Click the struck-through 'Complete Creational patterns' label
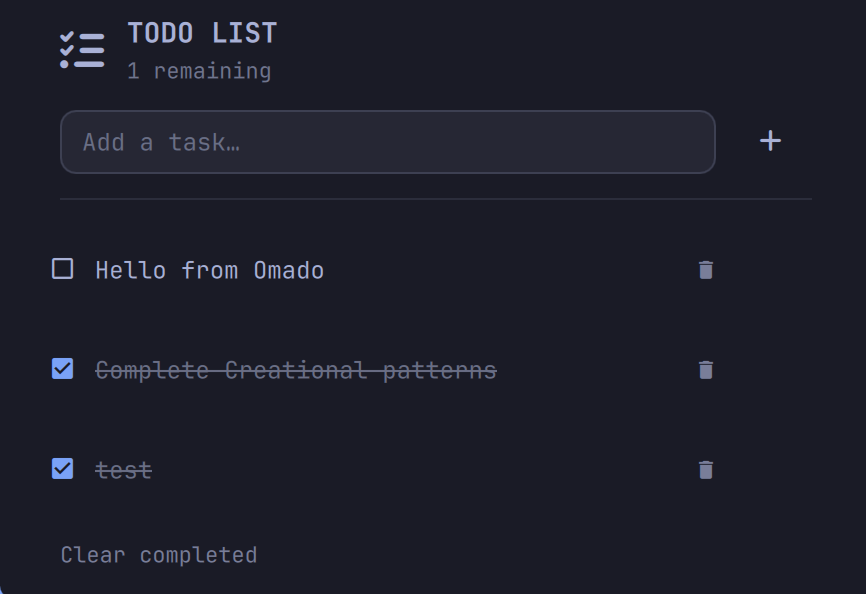This screenshot has width=866, height=594. point(296,370)
